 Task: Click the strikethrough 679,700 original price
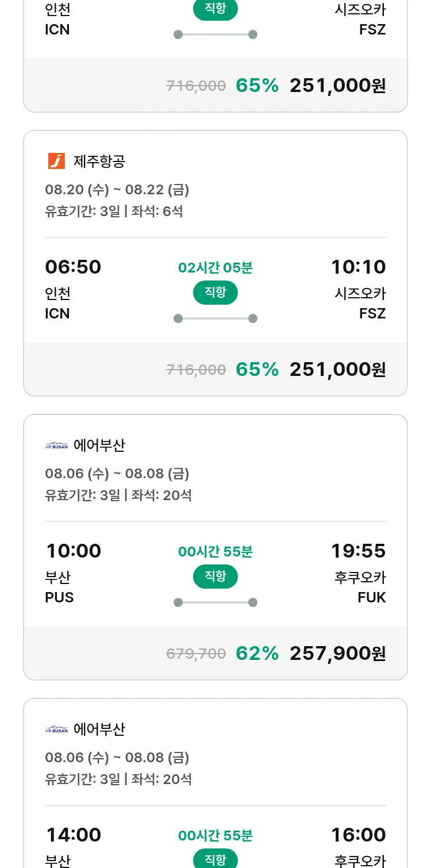point(196,654)
